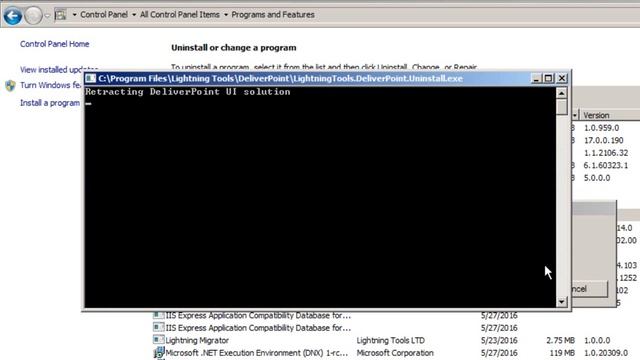Viewport: 640px width, 360px height.
Task: Click console icon in uninstaller title bar
Action: tap(91, 78)
